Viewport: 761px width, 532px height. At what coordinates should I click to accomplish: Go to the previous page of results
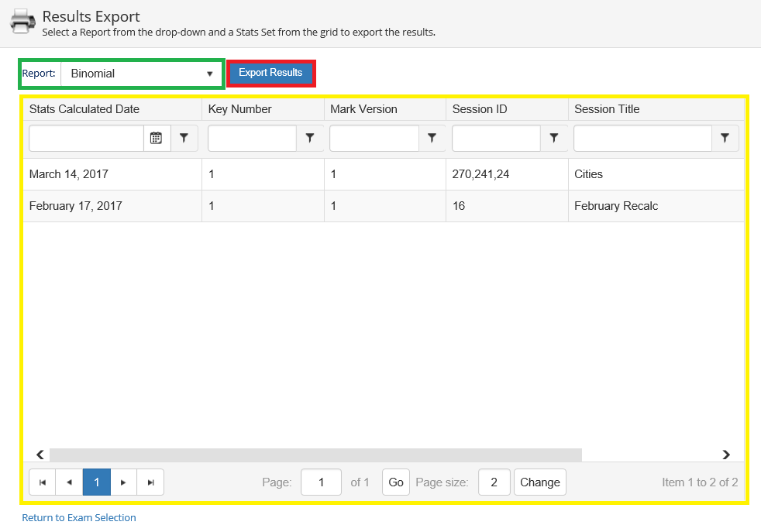point(70,482)
